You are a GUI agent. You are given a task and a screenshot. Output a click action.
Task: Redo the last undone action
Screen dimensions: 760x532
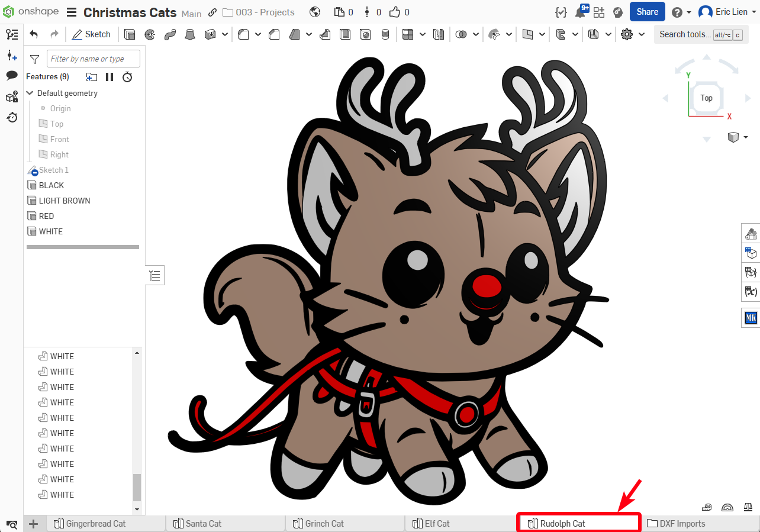click(x=54, y=34)
